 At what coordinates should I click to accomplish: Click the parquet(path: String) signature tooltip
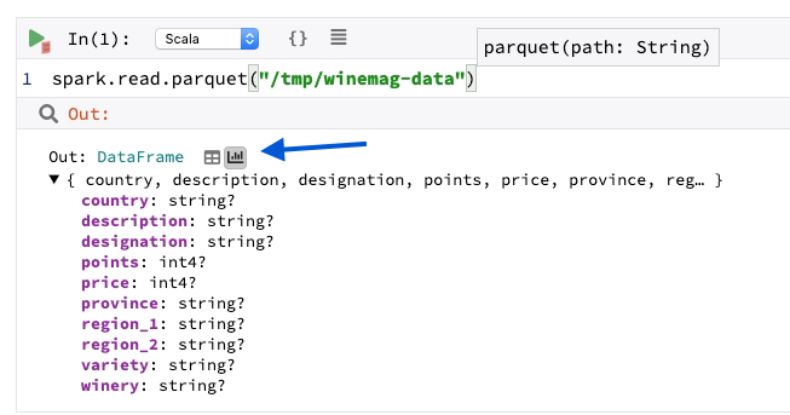[597, 47]
